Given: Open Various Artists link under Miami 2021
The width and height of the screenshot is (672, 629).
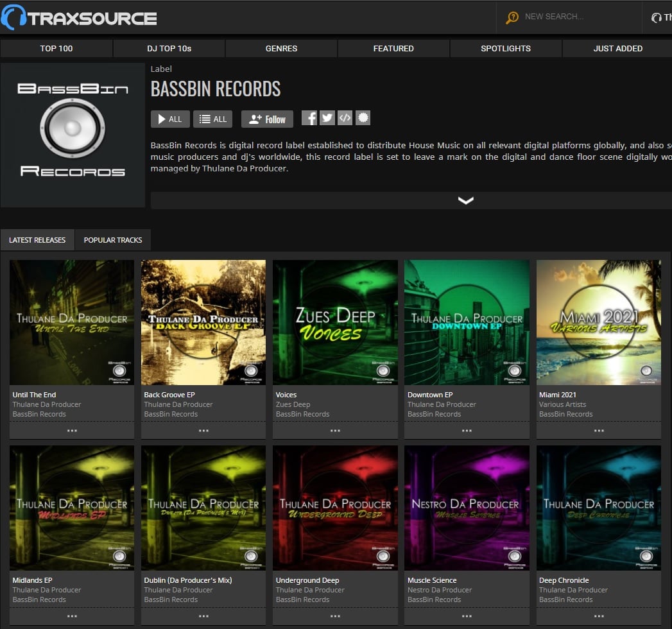Looking at the screenshot, I should click(563, 404).
